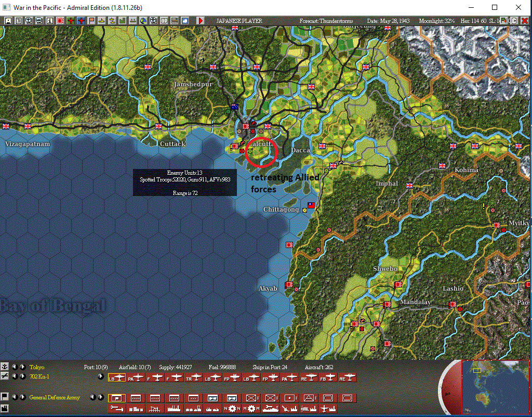Click the red X icon in top bar
The width and height of the screenshot is (532, 417).
(524, 21)
